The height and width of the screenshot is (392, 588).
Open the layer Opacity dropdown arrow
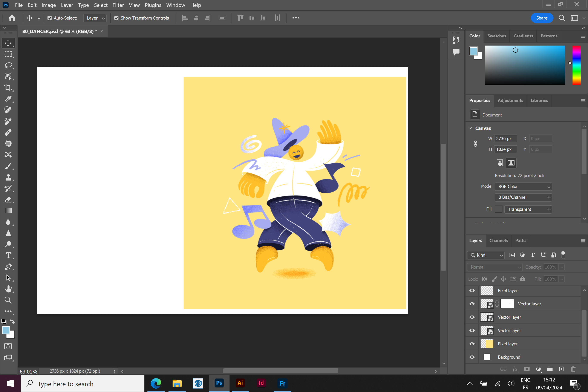point(562,267)
